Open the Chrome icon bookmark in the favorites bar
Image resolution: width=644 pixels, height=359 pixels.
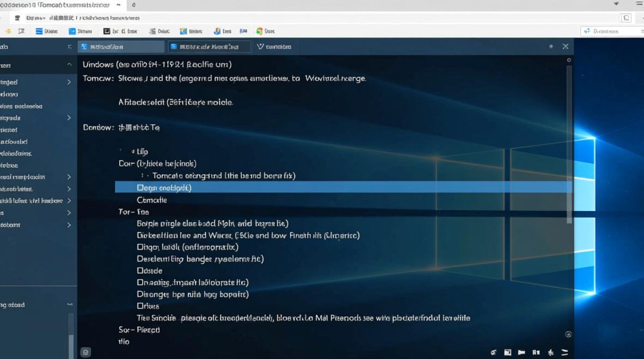tap(259, 31)
